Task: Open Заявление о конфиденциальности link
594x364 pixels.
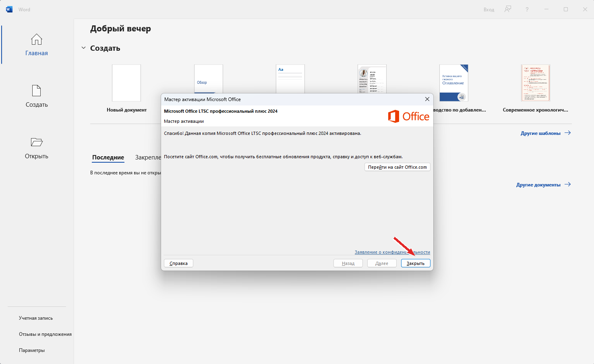Action: coord(392,252)
